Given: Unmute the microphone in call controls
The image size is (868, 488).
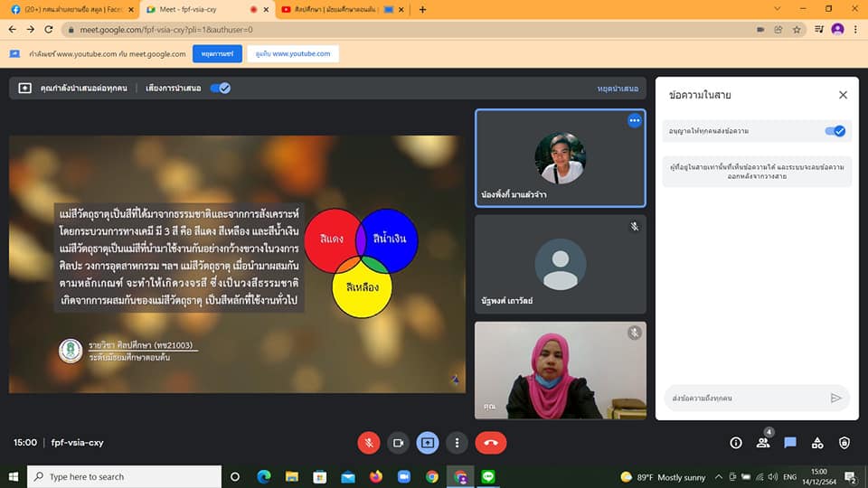Looking at the screenshot, I should 368,443.
